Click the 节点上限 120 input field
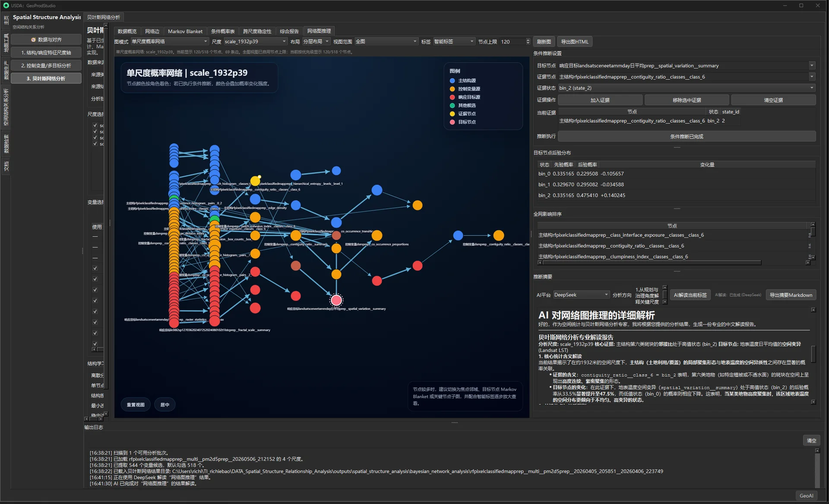Viewport: 829px width, 504px height. point(512,41)
